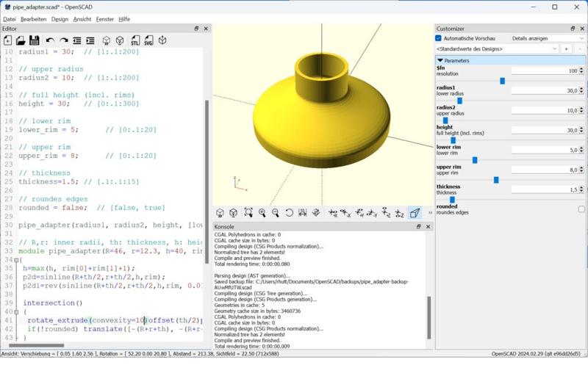Collapse the code fold marker at line 40
This screenshot has width=588, height=376.
click(x=16, y=312)
